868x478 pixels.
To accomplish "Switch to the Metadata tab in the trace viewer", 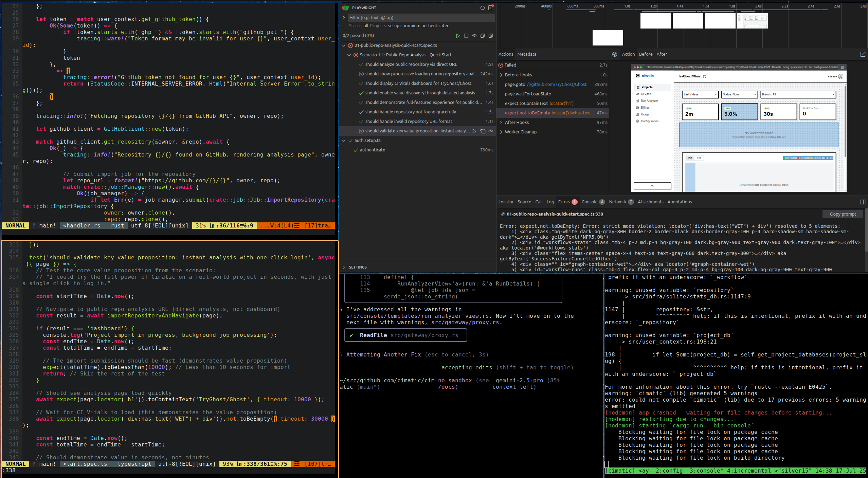I will pos(526,54).
